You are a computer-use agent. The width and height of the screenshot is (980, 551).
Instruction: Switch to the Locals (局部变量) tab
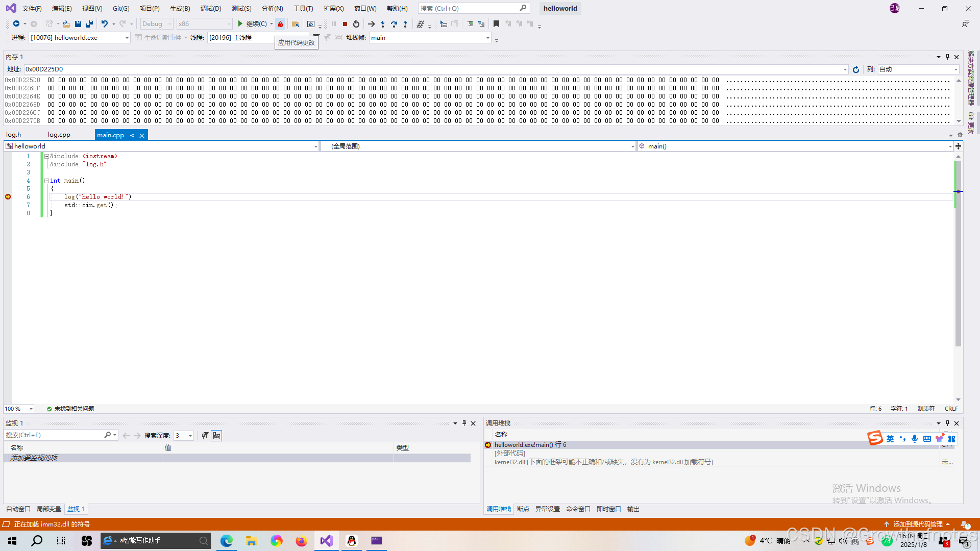click(48, 509)
